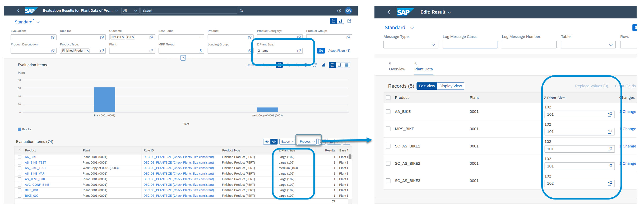Collapse the filter bar with the up chevron

[x=183, y=58]
